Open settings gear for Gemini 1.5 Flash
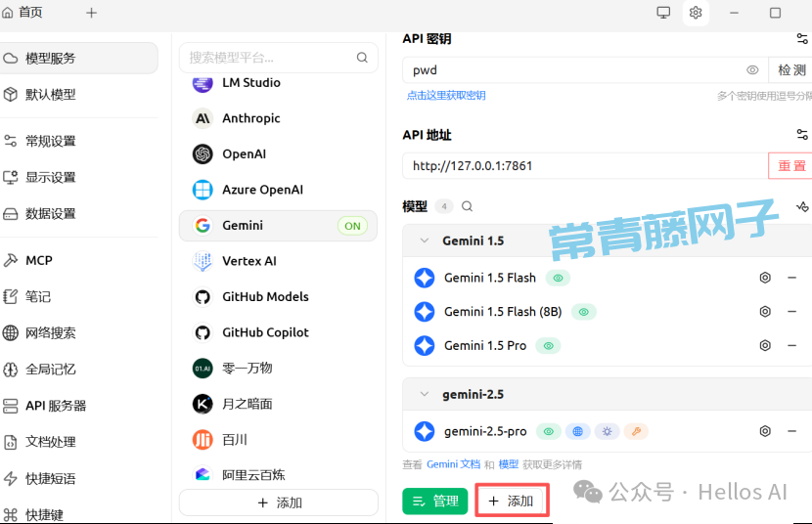Image resolution: width=812 pixels, height=524 pixels. pyautogui.click(x=765, y=278)
